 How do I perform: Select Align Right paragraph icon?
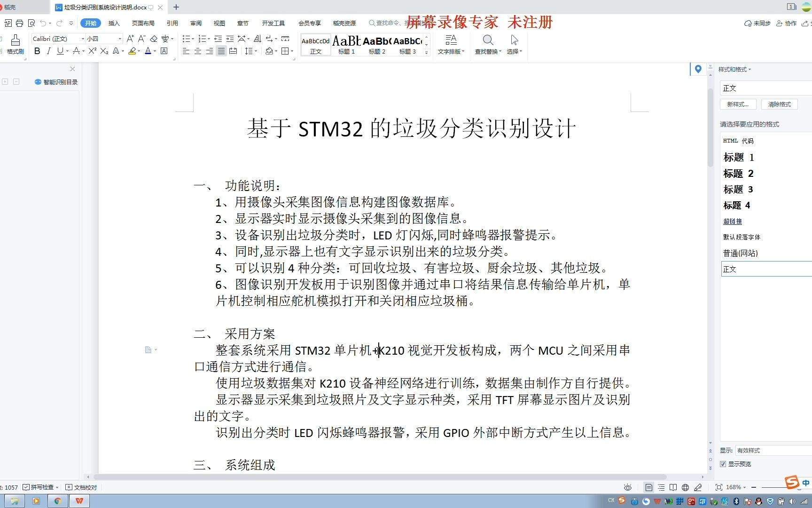[x=210, y=51]
